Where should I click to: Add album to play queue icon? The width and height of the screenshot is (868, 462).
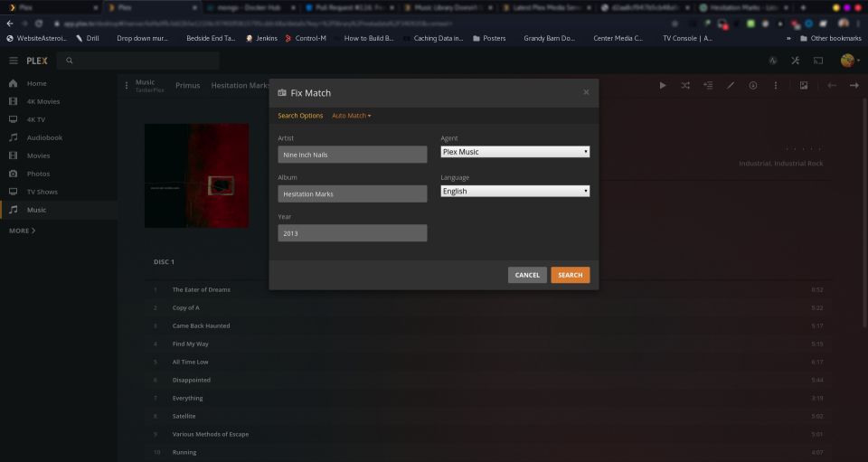click(708, 85)
